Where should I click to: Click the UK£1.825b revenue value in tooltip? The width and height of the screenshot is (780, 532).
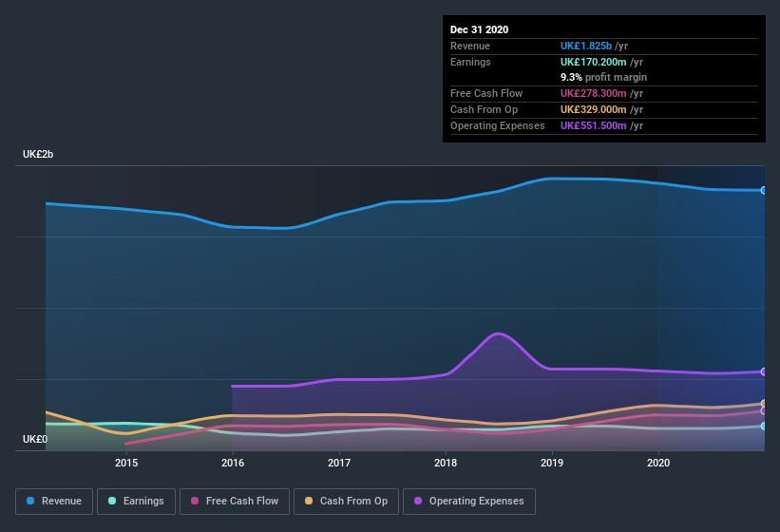click(586, 46)
